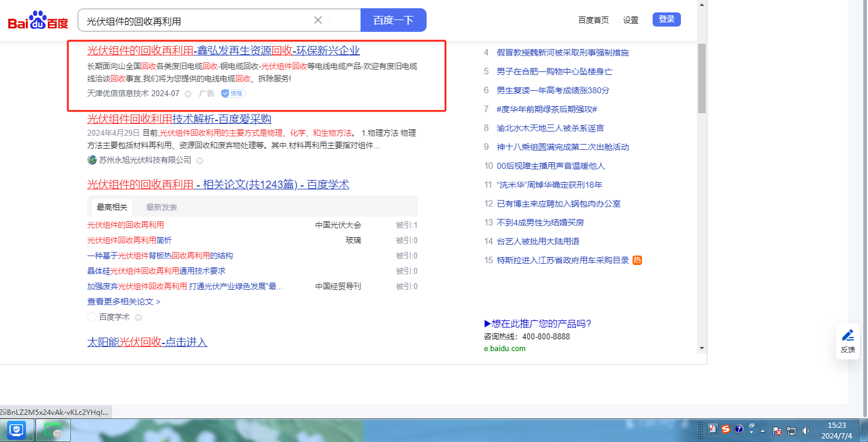The height and width of the screenshot is (442, 868).
Task: Click the Action Center flag icon
Action: (x=777, y=431)
